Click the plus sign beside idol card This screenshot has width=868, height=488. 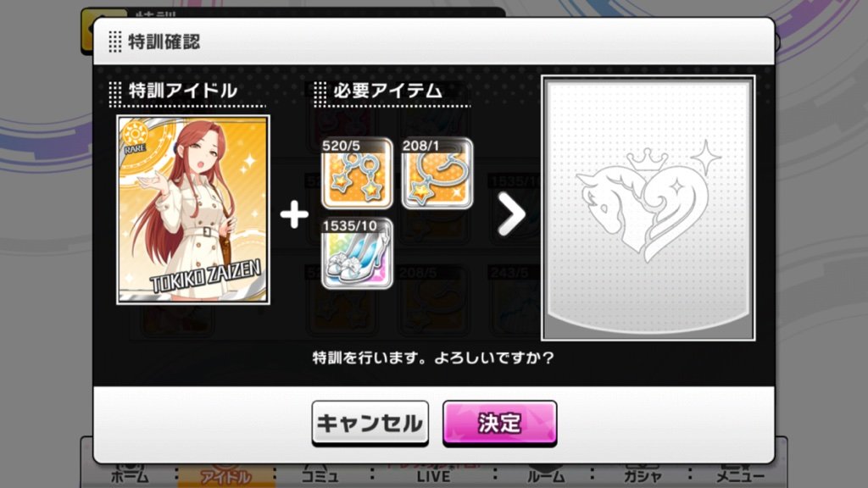tap(294, 214)
